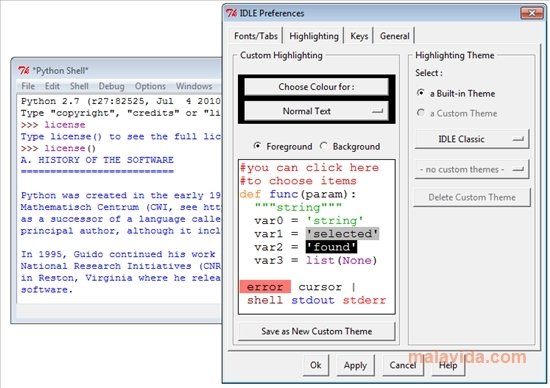The width and height of the screenshot is (550, 388).
Task: Click 'stdout' sample text in preview
Action: tap(313, 301)
